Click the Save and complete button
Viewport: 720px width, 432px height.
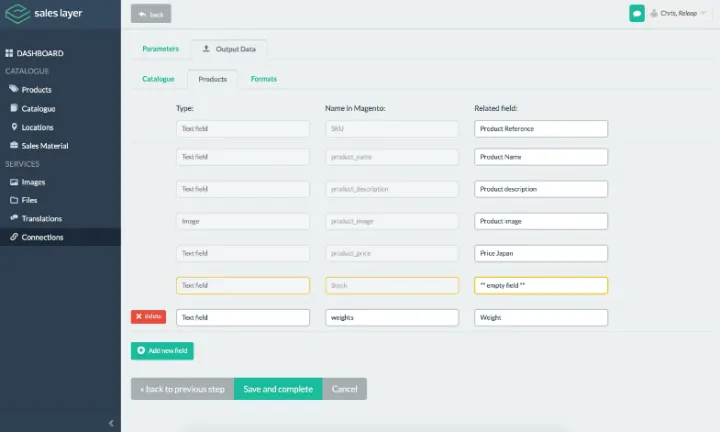[278, 389]
